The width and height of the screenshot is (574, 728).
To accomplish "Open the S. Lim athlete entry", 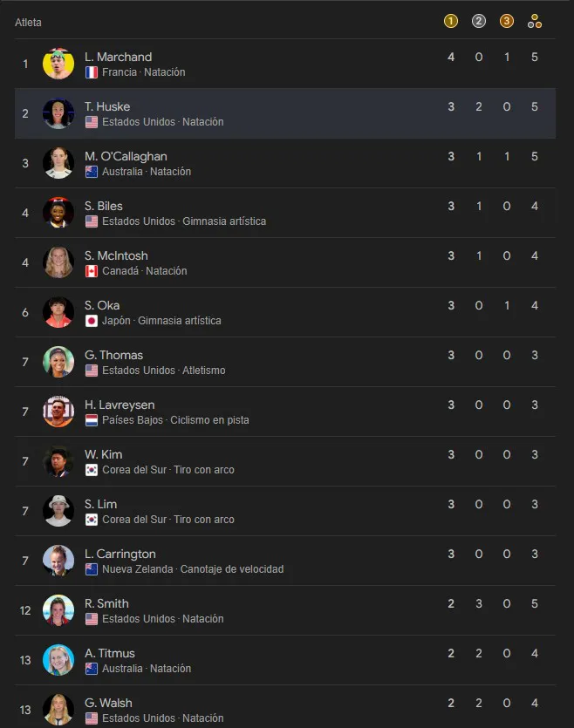I will point(100,504).
